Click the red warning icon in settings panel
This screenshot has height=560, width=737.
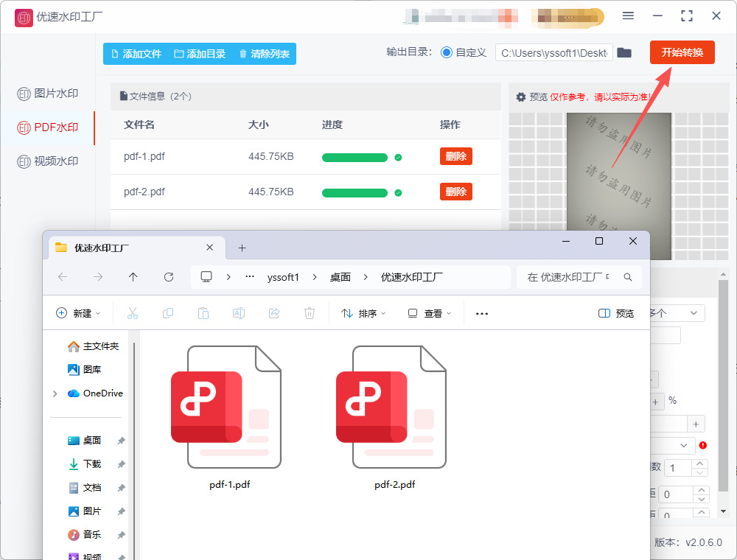[703, 445]
